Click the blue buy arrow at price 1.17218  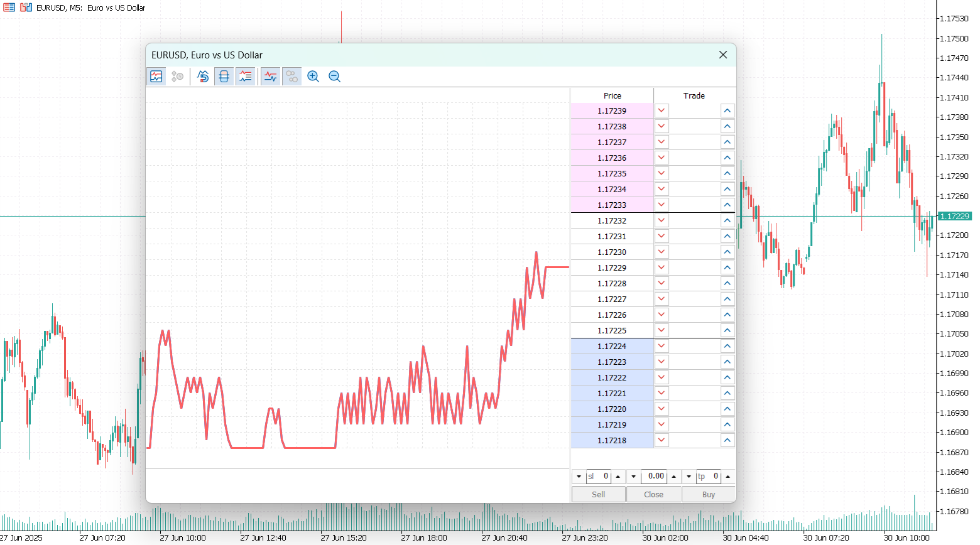(x=727, y=440)
